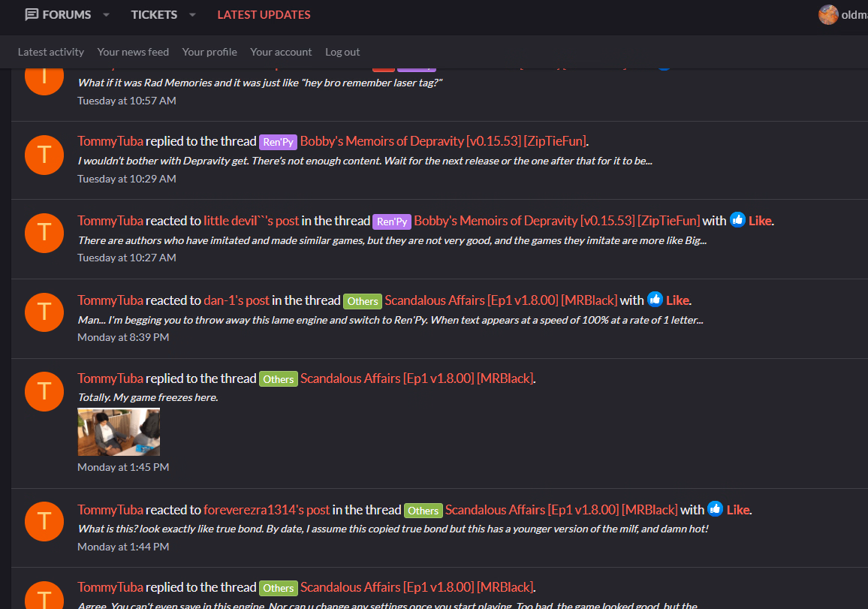
Task: Click the Like thumb icon on foreverezra1314's reaction
Action: pyautogui.click(x=716, y=509)
